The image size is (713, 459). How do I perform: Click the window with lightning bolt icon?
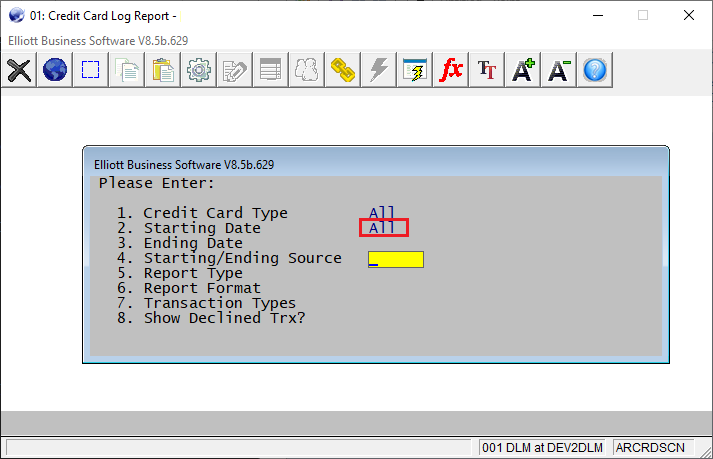(x=415, y=70)
